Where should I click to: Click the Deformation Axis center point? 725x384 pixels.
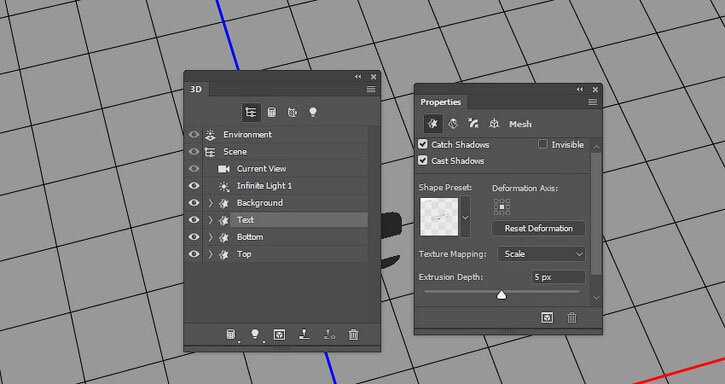(502, 207)
